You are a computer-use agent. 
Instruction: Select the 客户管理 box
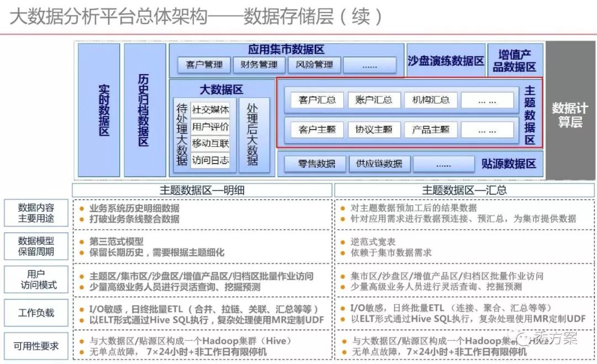pyautogui.click(x=204, y=65)
